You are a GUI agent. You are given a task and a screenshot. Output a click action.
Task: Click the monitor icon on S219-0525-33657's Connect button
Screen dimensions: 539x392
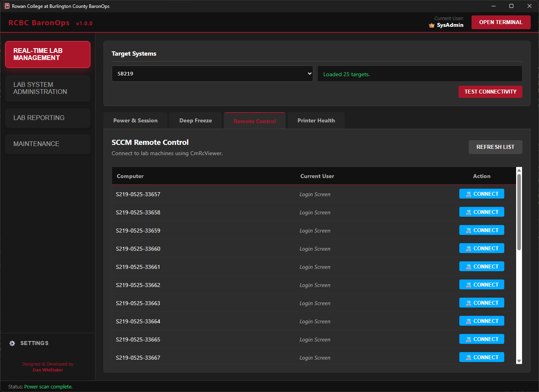468,194
